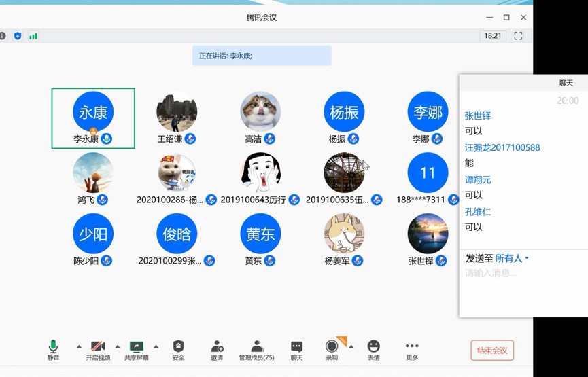The image size is (588, 377).
Task: Mute the microphone using 静音 icon
Action: pos(53,346)
